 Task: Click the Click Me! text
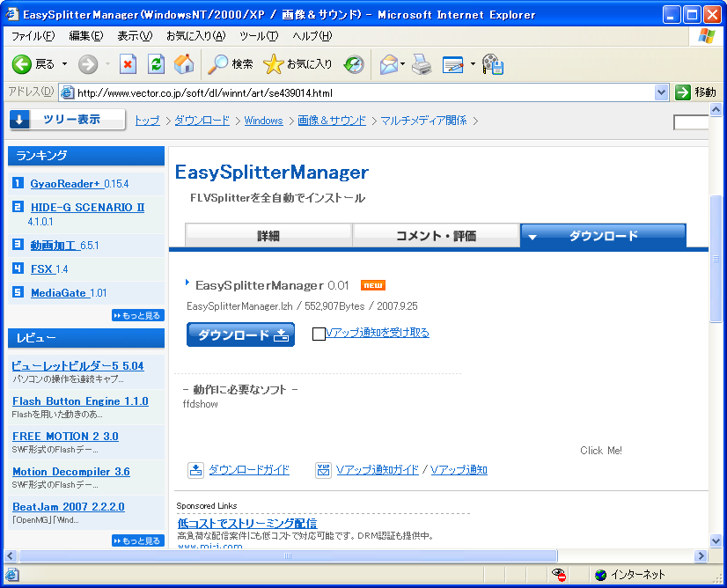(601, 451)
